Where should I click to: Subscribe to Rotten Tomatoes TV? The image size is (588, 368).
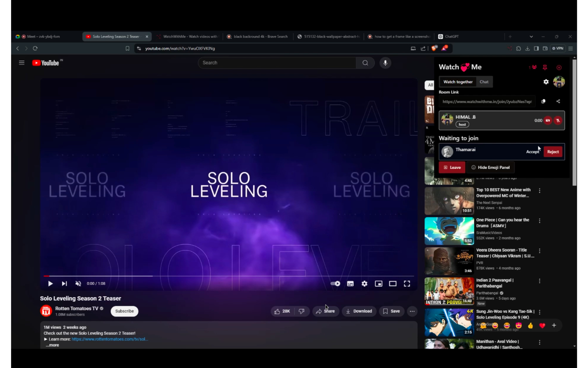124,311
